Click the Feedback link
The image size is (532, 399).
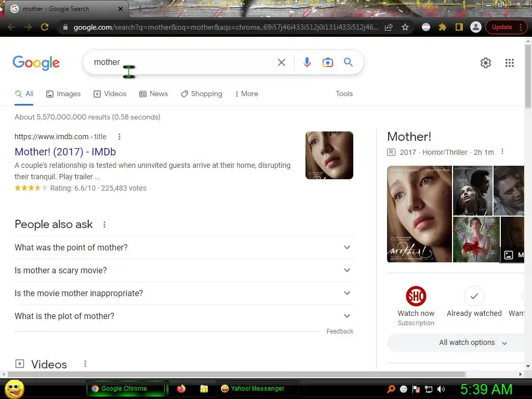coord(340,331)
